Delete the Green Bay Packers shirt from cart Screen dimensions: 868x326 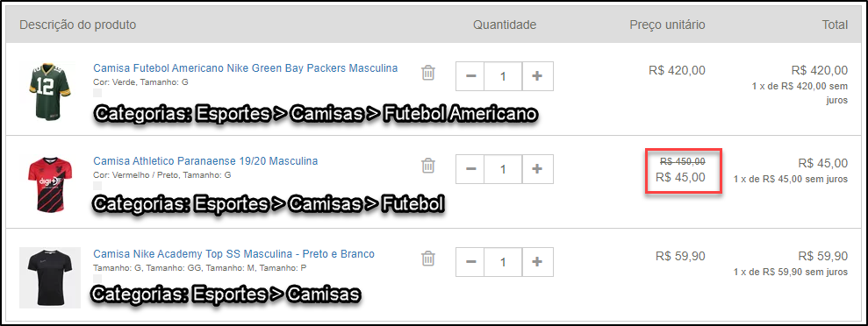pyautogui.click(x=428, y=73)
